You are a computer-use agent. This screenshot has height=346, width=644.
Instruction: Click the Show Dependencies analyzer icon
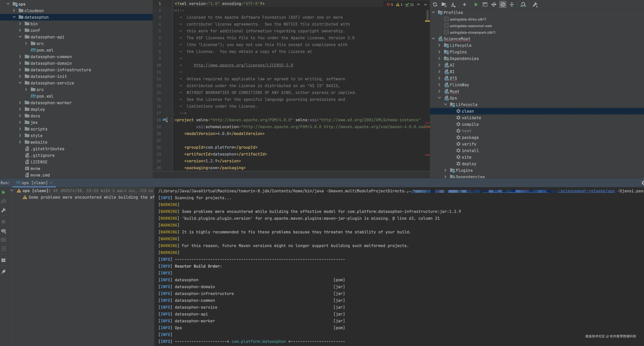click(x=523, y=4)
